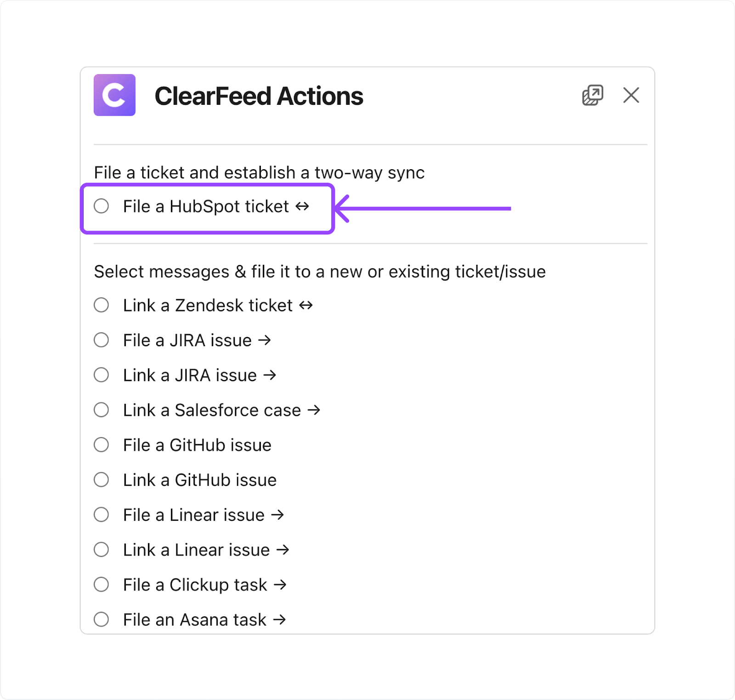Image resolution: width=735 pixels, height=700 pixels.
Task: Click the pop-out expand icon in header
Action: pyautogui.click(x=592, y=95)
